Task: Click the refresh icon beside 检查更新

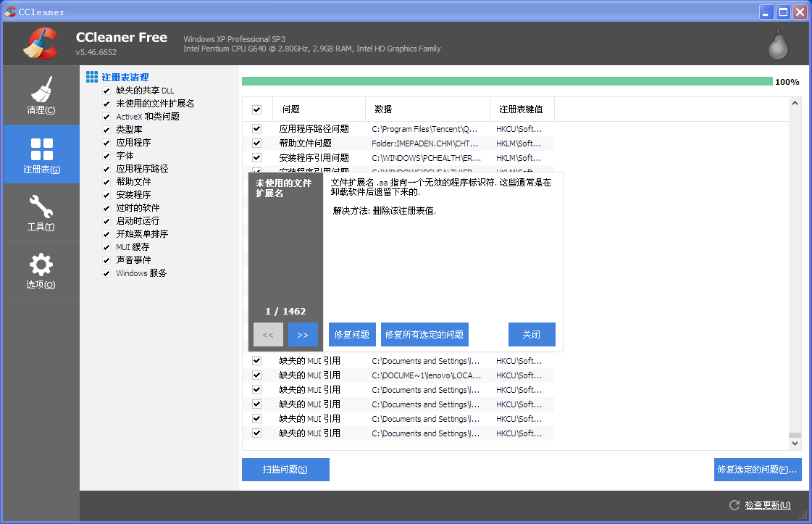Action: tap(734, 505)
